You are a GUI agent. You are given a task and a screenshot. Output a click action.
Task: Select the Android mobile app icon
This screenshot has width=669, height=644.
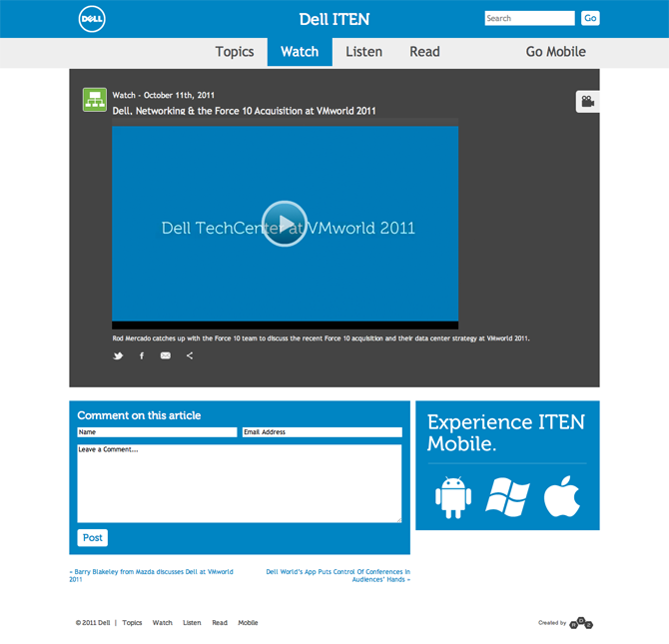(x=453, y=497)
